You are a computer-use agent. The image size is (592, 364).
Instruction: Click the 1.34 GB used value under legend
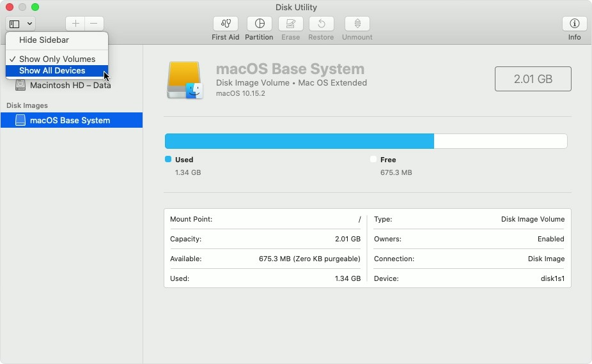[x=188, y=172]
